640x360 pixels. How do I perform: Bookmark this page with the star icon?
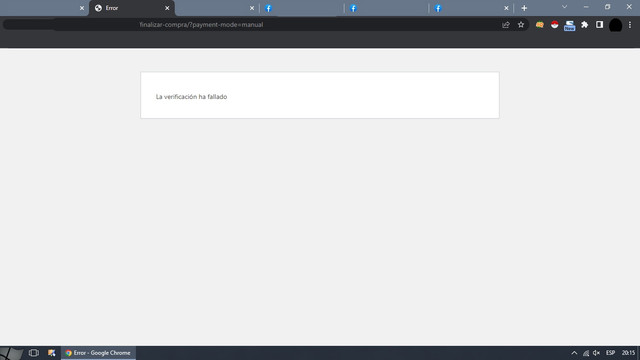click(x=521, y=25)
